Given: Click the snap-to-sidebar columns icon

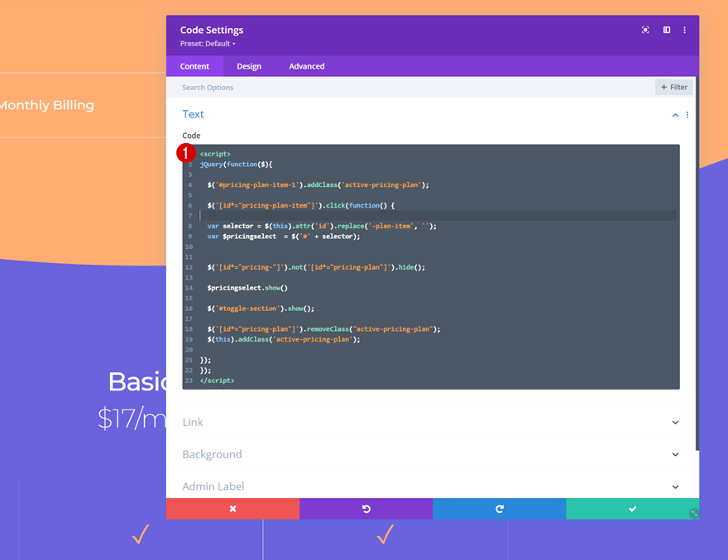Looking at the screenshot, I should click(666, 30).
